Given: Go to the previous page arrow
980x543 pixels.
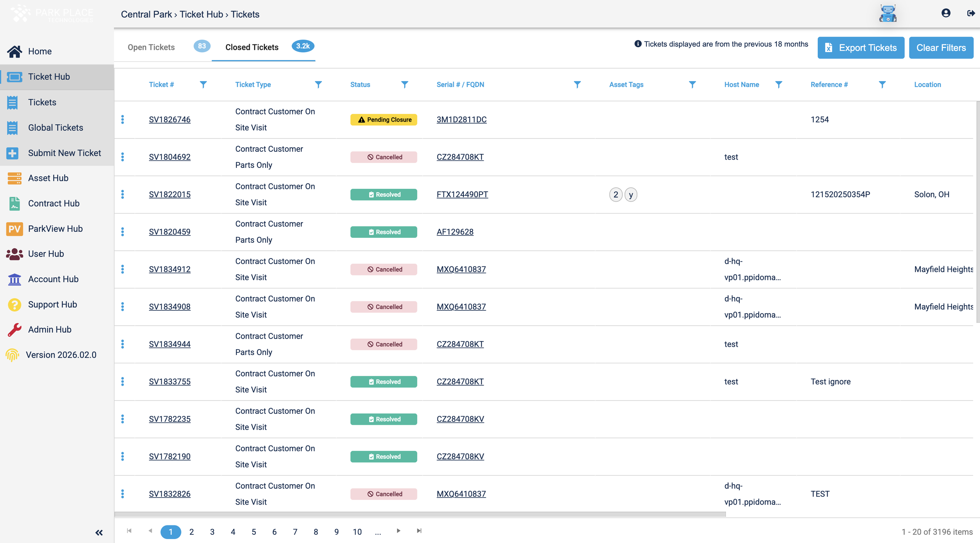Looking at the screenshot, I should pos(150,531).
